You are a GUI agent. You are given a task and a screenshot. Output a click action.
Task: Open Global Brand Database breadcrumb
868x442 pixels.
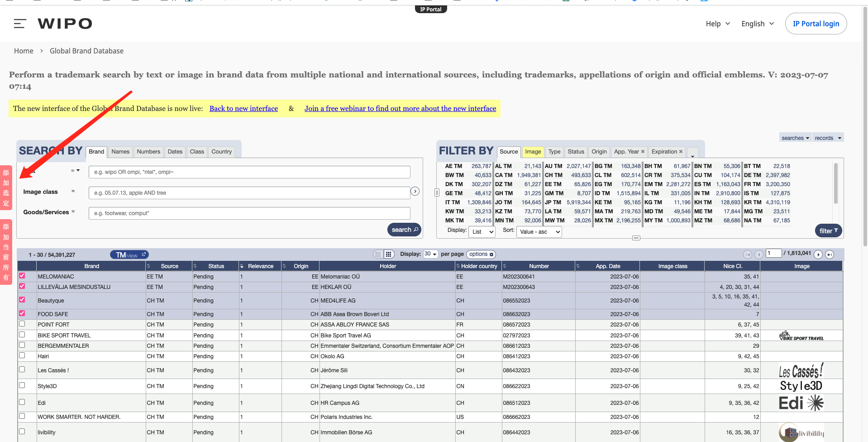(x=86, y=51)
